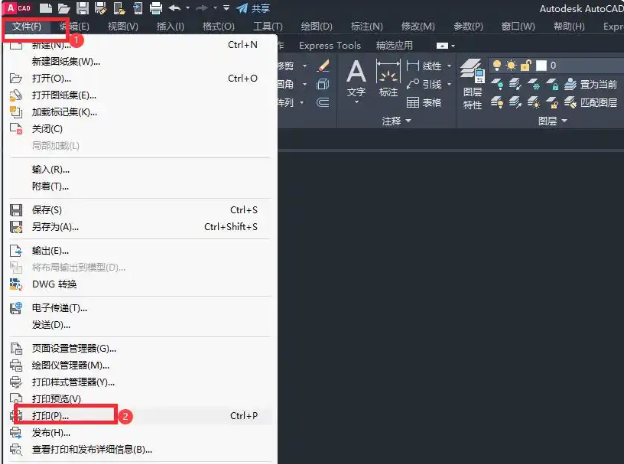
Task: Open the 图层特性 layer properties manager
Action: (x=472, y=84)
